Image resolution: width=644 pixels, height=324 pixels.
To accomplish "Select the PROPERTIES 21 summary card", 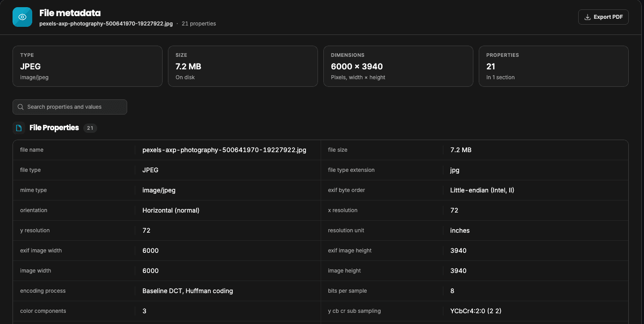I will coord(554,66).
